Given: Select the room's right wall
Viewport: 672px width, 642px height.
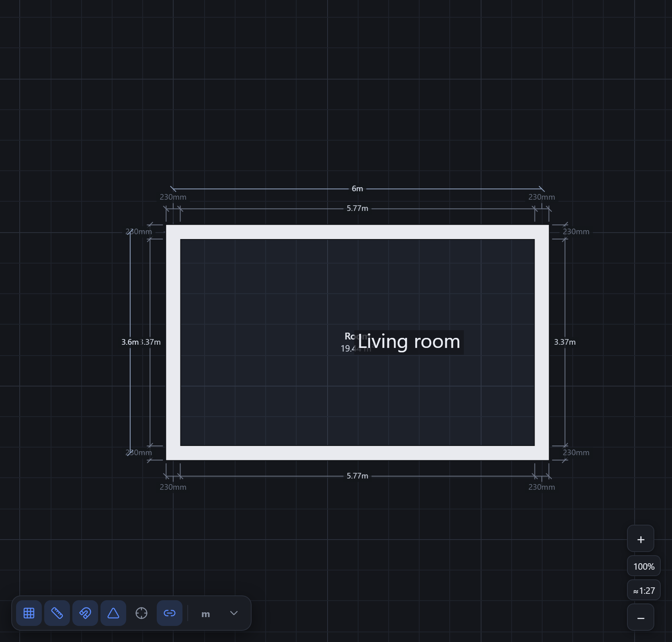Looking at the screenshot, I should [x=542, y=342].
